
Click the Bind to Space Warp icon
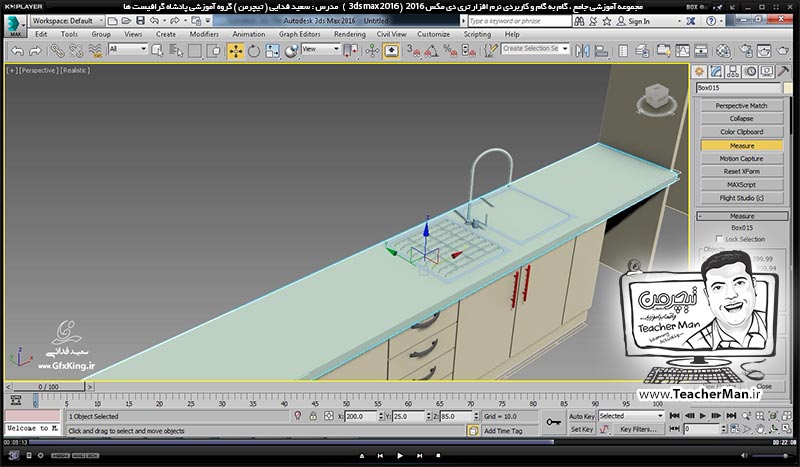[95, 51]
